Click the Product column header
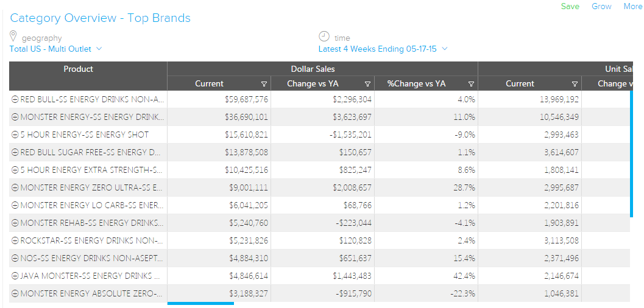This screenshot has width=644, height=308. [79, 69]
